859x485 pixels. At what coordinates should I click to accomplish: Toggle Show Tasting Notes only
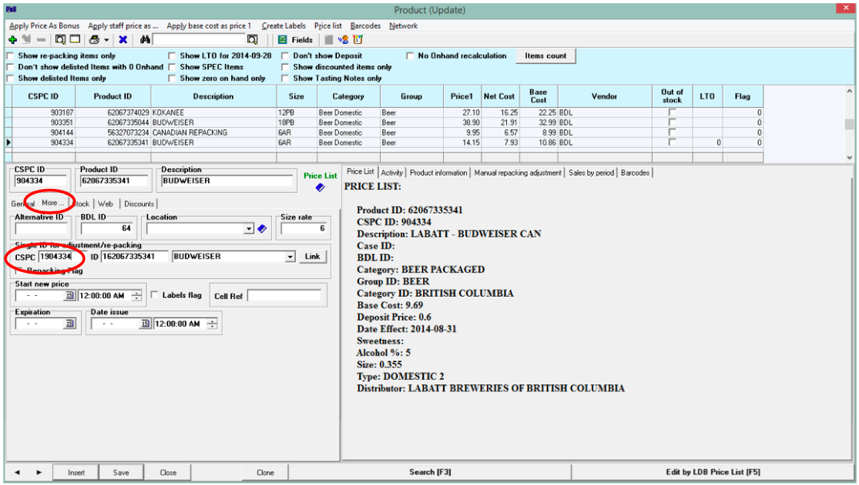pyautogui.click(x=285, y=78)
